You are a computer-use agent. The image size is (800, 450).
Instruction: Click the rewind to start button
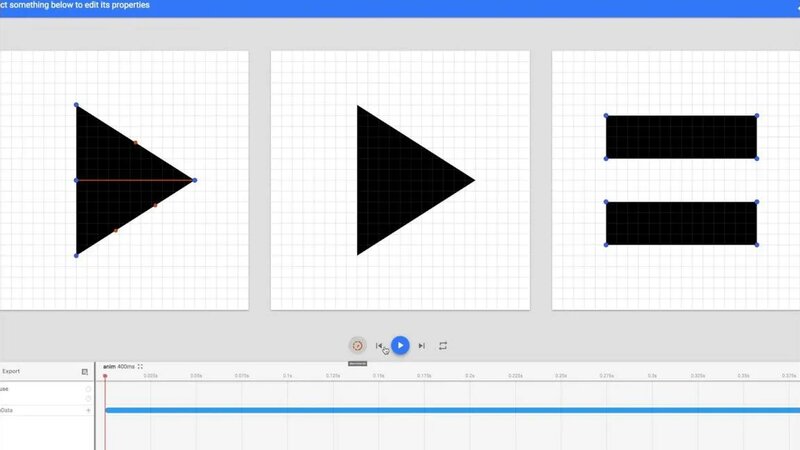pos(379,346)
